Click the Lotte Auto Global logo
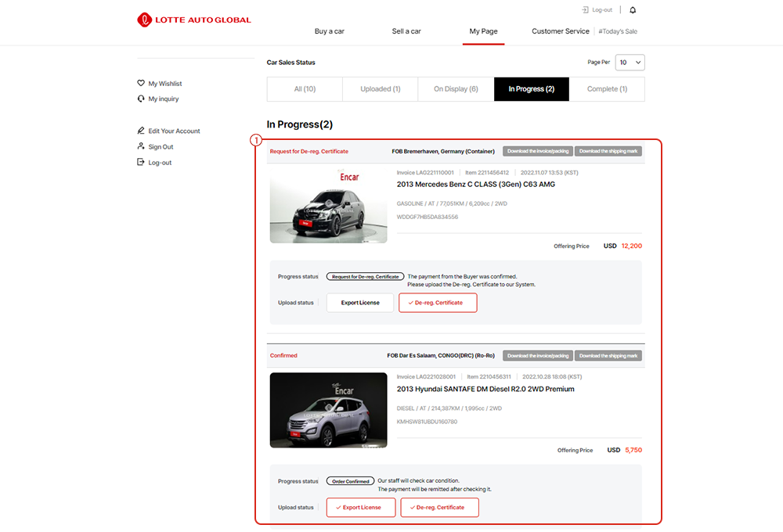This screenshot has height=532, width=783. 193,20
